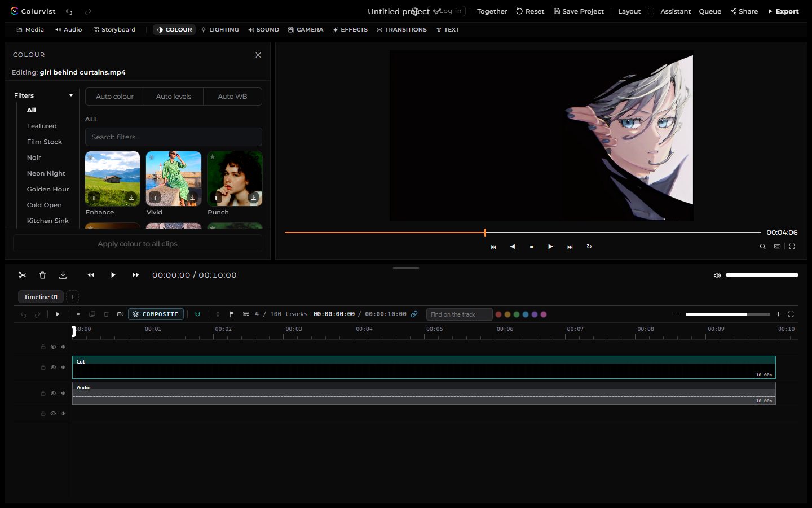Open the Export menu
812x508 pixels.
pyautogui.click(x=783, y=11)
